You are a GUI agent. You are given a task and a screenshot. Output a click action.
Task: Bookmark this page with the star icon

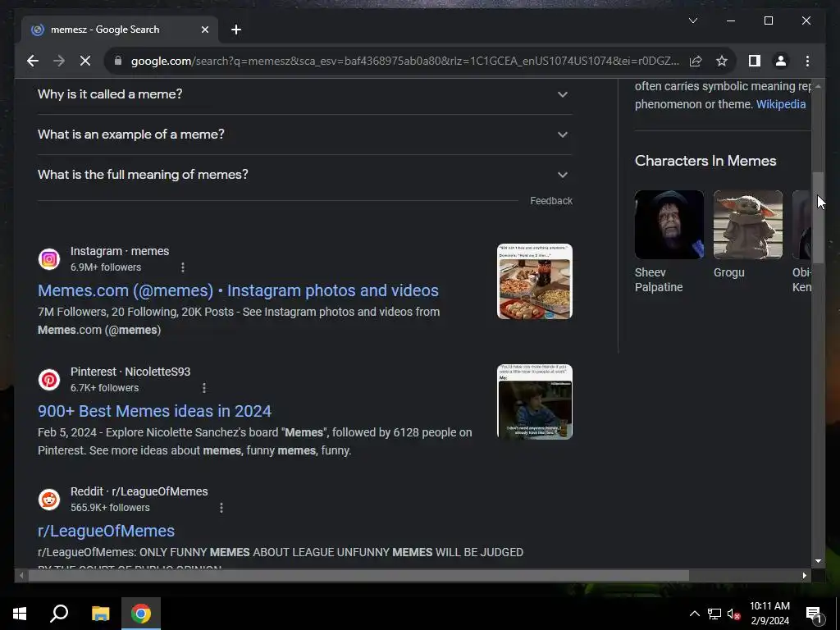[722, 61]
